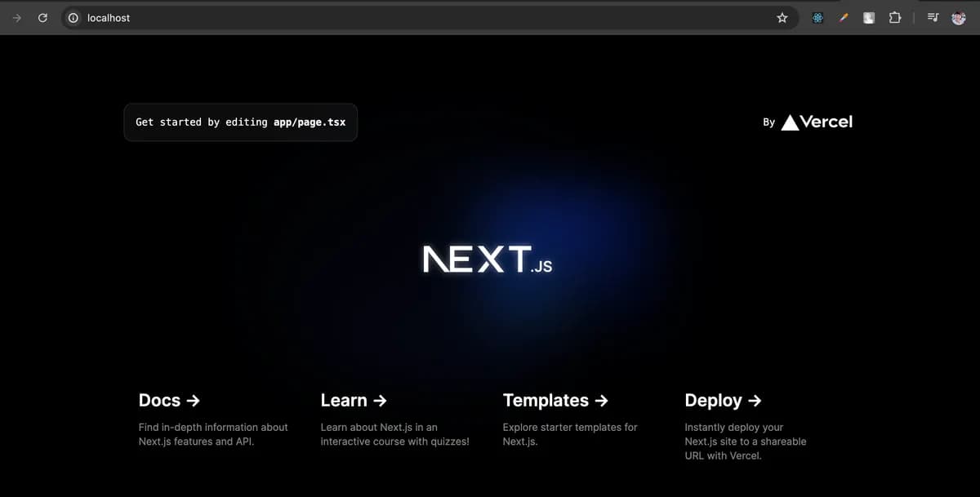Click the localhost address bar

click(x=430, y=18)
